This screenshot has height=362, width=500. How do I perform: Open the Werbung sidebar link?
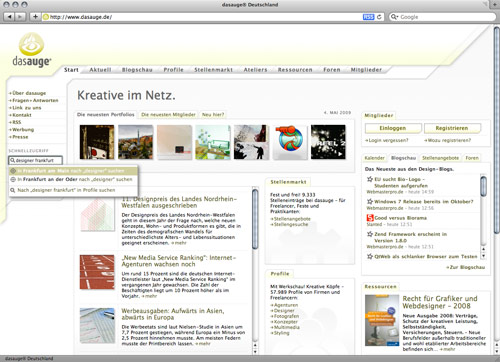click(21, 130)
